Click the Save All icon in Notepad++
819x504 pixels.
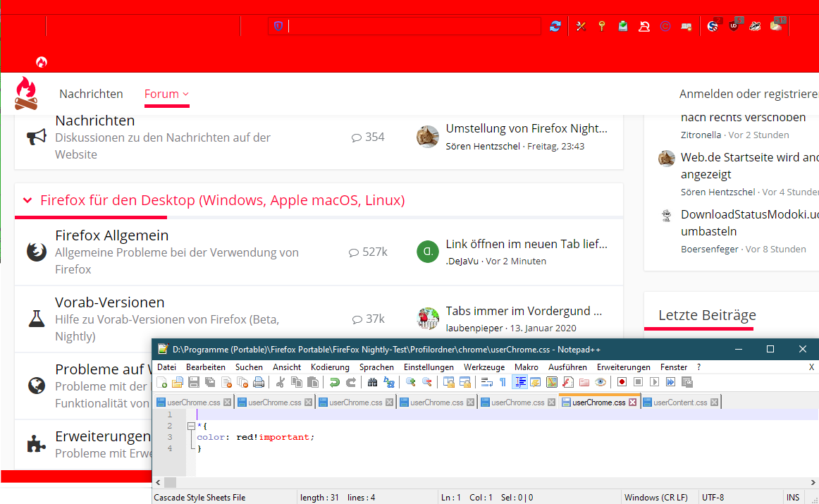pos(210,382)
